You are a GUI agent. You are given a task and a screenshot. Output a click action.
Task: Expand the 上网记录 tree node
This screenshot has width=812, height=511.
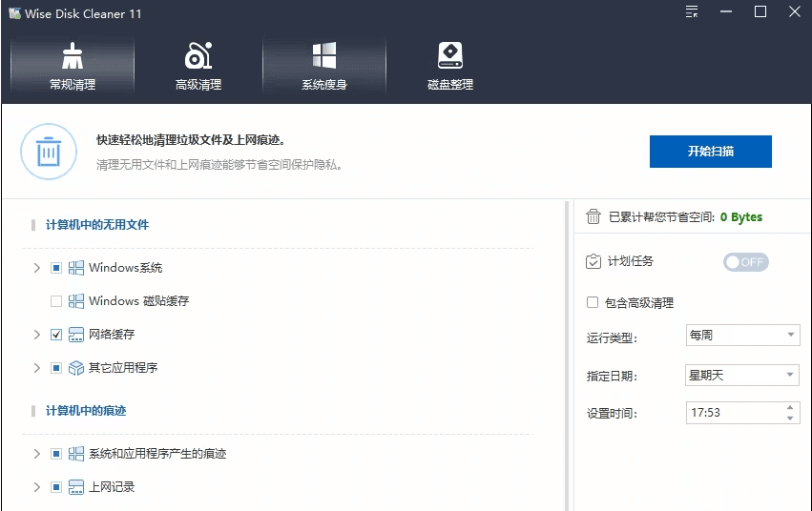tap(37, 487)
